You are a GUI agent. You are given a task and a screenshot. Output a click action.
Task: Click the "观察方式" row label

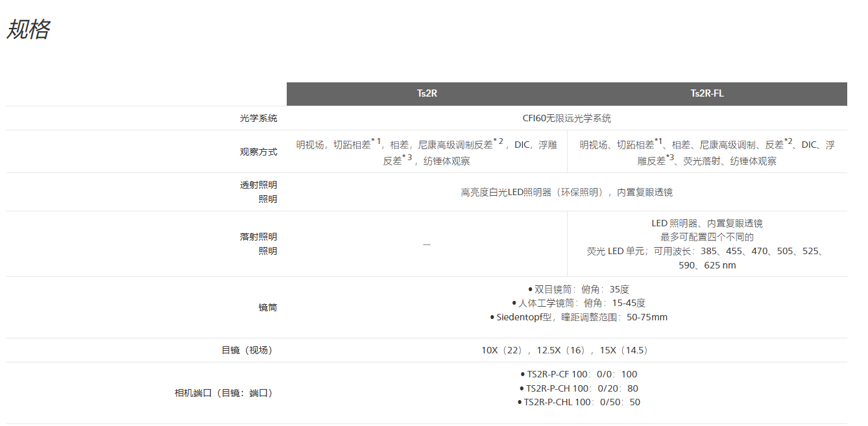pos(258,152)
